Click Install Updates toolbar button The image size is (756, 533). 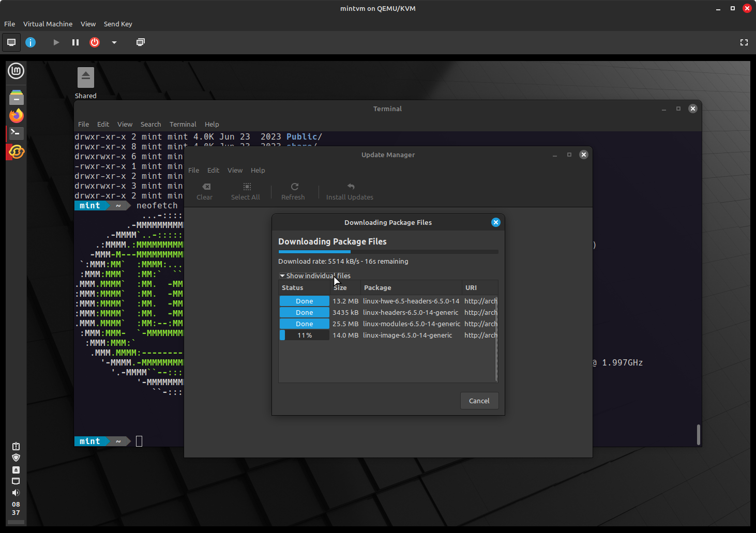pyautogui.click(x=350, y=191)
